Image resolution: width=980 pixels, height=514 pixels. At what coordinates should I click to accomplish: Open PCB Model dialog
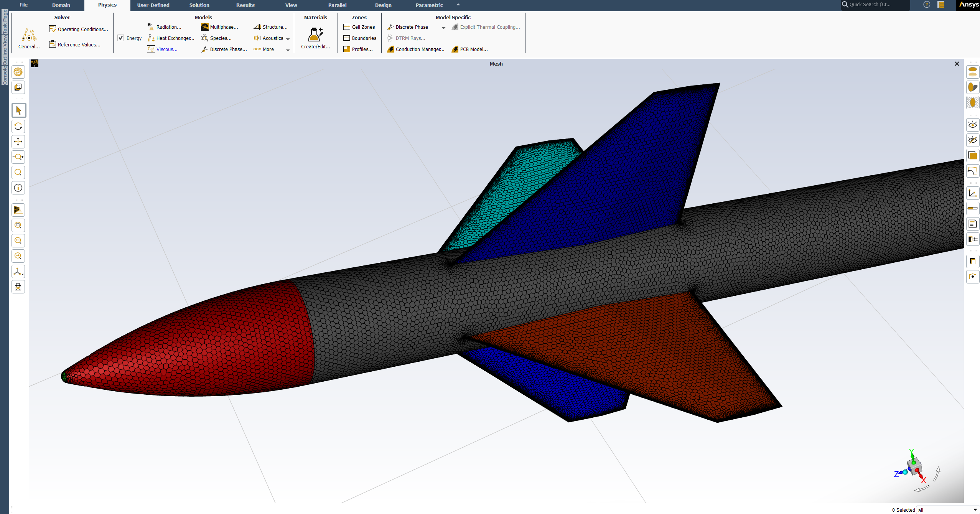[x=470, y=49]
